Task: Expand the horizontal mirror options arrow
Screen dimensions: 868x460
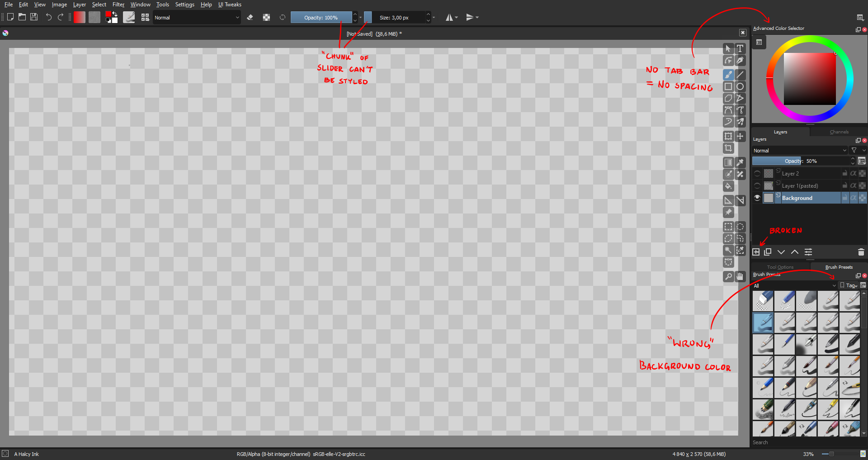Action: 457,17
